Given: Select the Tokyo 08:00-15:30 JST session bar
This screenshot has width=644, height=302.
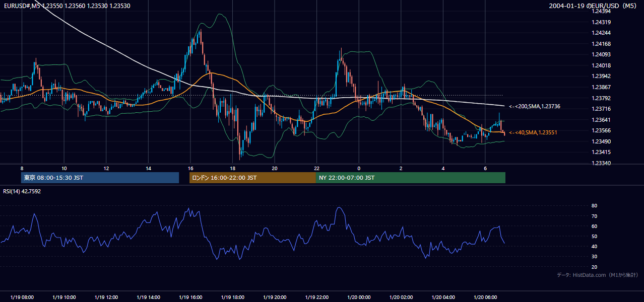Looking at the screenshot, I should (x=100, y=178).
